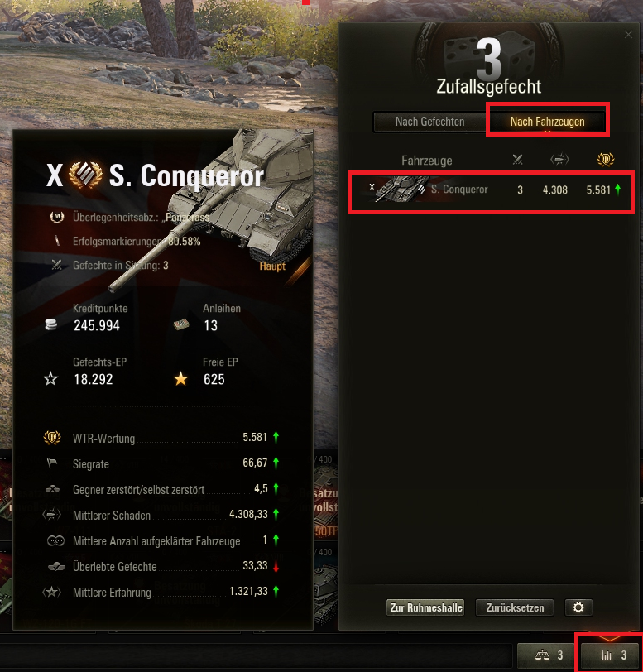Open Zur Ruhmeshalle
643x672 pixels.
[x=425, y=607]
